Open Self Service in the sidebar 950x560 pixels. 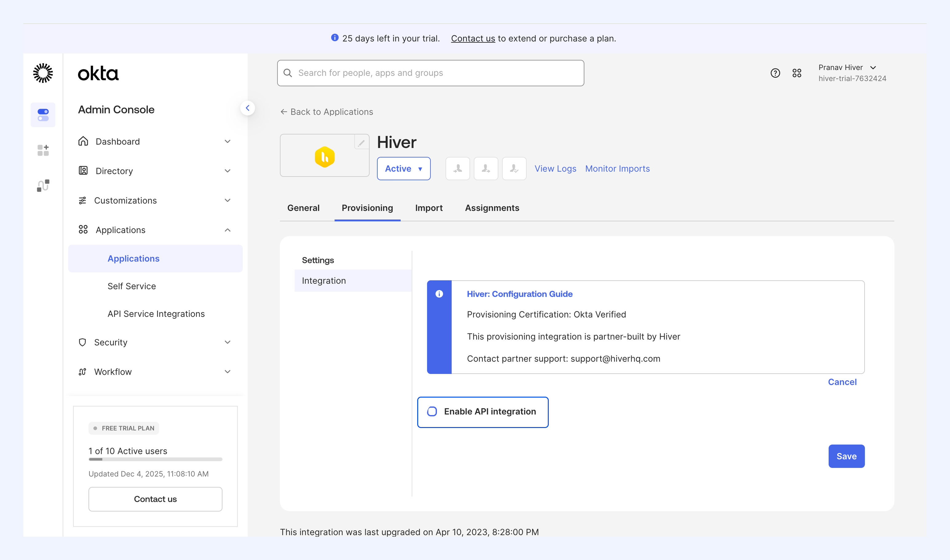pos(132,286)
